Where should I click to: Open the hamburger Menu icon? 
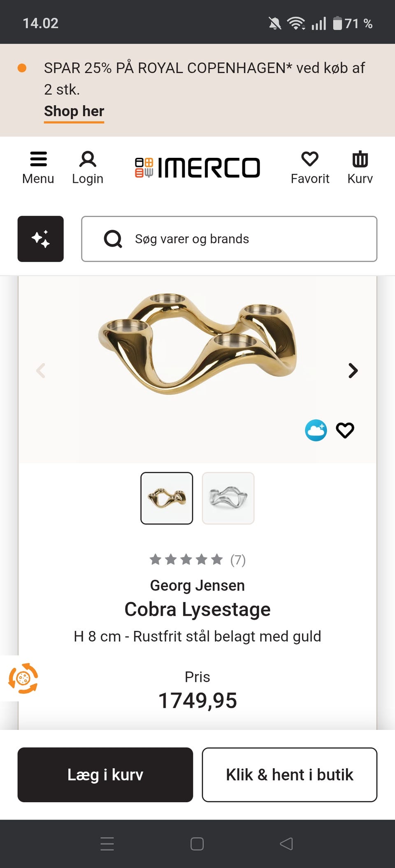coord(38,159)
